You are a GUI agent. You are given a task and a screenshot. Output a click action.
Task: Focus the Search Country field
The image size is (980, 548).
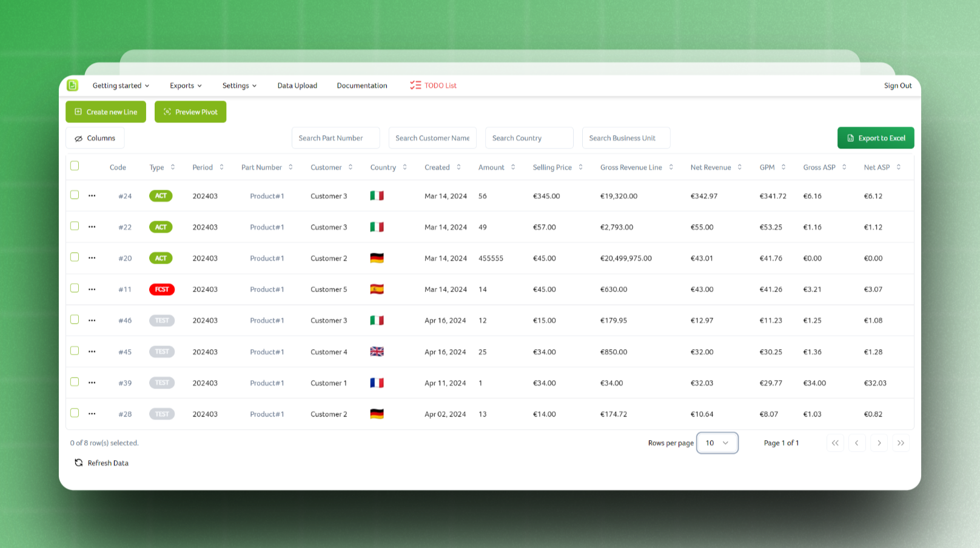(529, 138)
